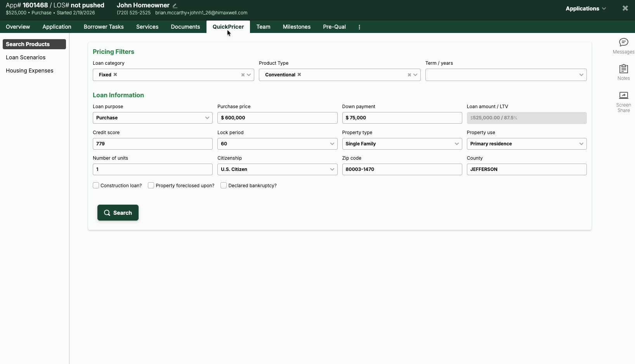This screenshot has height=364, width=635.
Task: Go to the Borrower Tasks tab
Action: (x=104, y=27)
